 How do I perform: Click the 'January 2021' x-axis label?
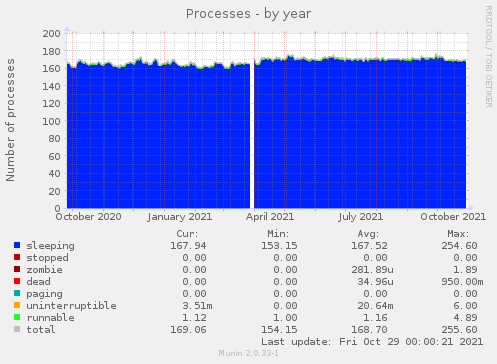point(179,217)
